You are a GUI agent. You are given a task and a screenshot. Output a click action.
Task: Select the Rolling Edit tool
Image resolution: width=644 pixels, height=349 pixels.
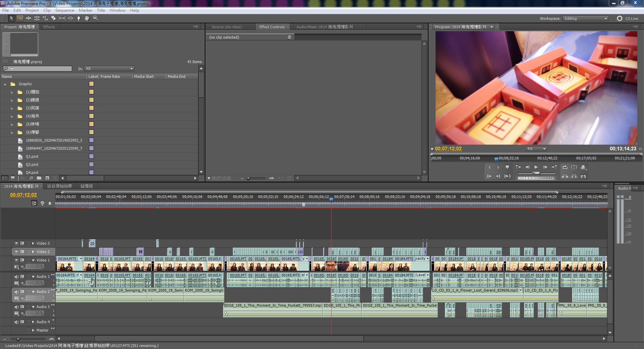pos(37,18)
